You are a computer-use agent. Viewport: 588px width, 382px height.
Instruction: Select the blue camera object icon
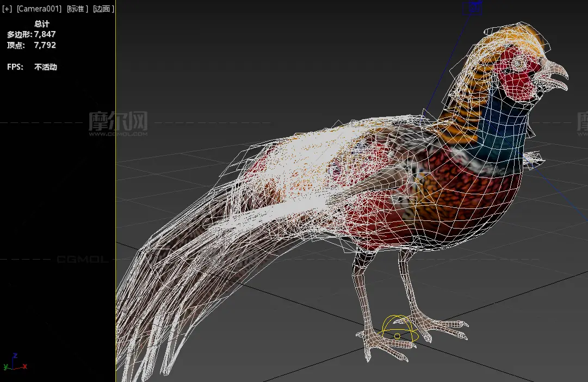pyautogui.click(x=473, y=8)
